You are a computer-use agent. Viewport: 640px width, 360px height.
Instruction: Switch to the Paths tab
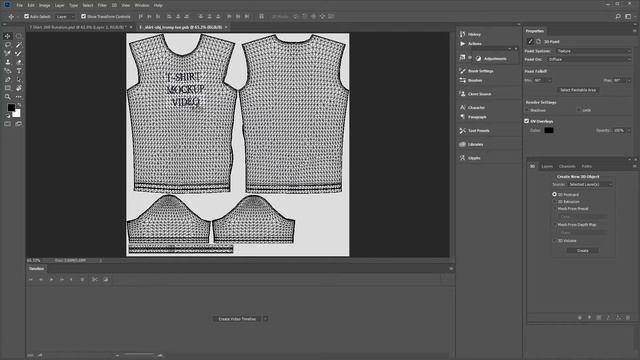pyautogui.click(x=587, y=167)
